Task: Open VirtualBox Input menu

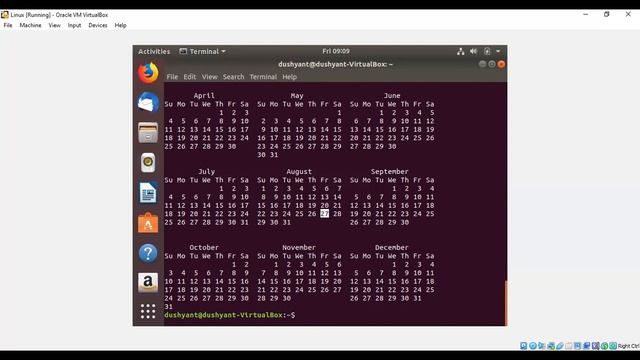Action: click(x=74, y=25)
